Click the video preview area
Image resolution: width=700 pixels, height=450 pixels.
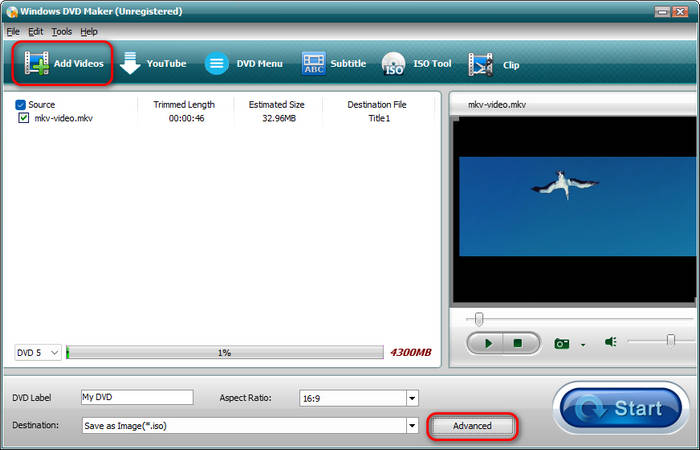click(x=576, y=209)
